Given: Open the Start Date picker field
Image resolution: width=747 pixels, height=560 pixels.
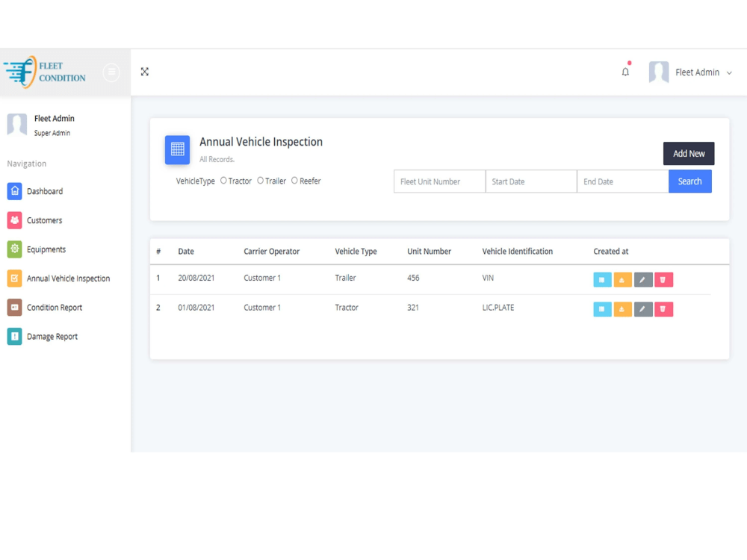Looking at the screenshot, I should point(530,181).
